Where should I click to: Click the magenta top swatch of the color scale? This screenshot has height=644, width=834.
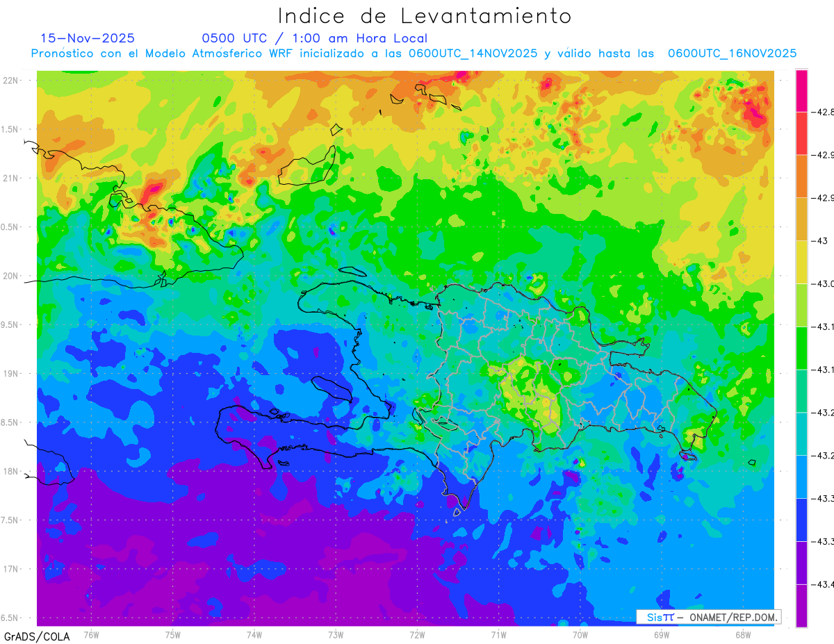coord(801,90)
